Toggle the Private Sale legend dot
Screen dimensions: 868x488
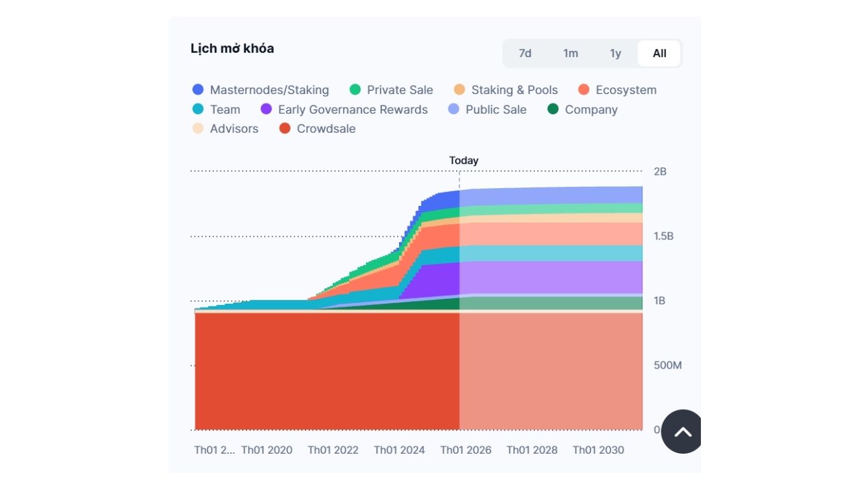(x=355, y=90)
